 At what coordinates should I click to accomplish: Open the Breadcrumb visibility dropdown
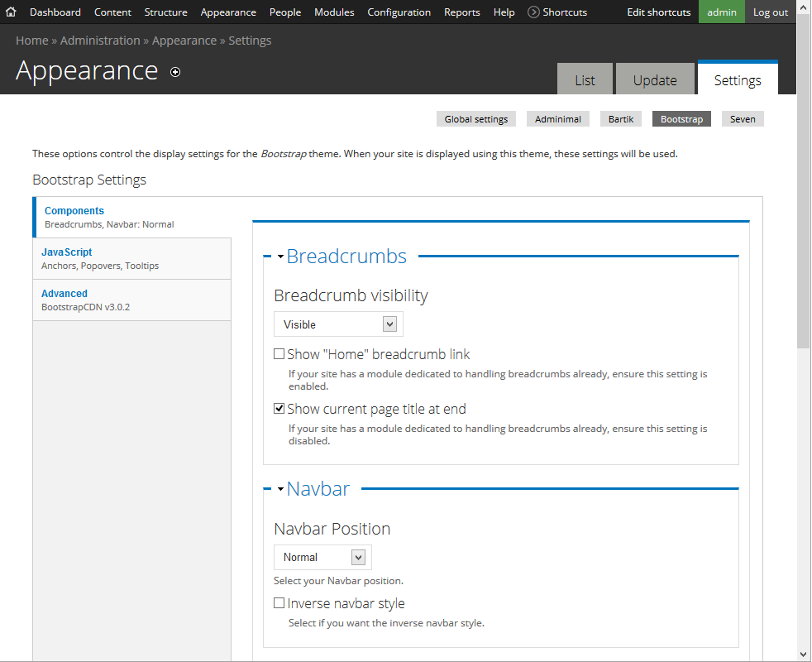click(x=339, y=324)
